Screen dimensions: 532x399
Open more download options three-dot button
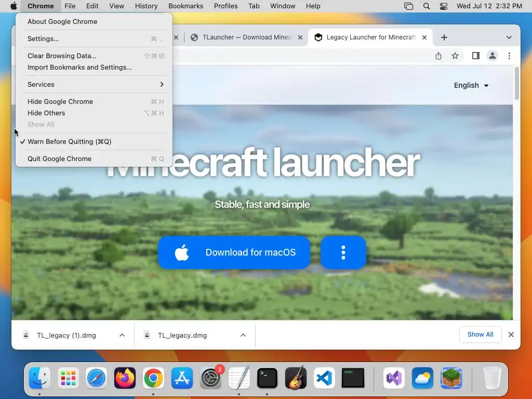[343, 252]
